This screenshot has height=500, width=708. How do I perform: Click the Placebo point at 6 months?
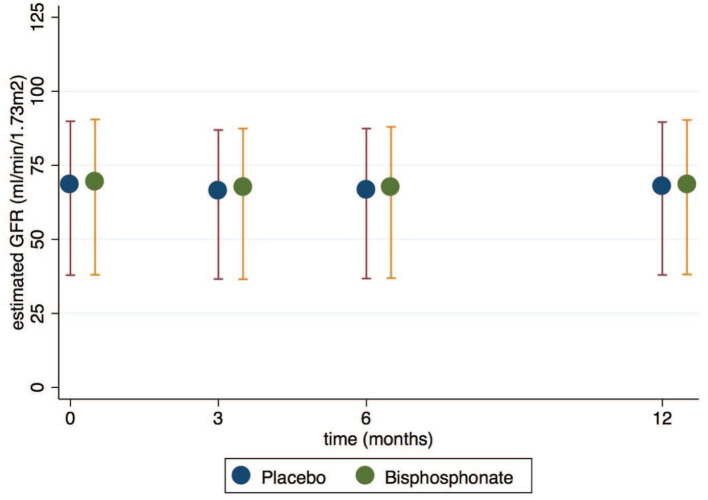[366, 189]
